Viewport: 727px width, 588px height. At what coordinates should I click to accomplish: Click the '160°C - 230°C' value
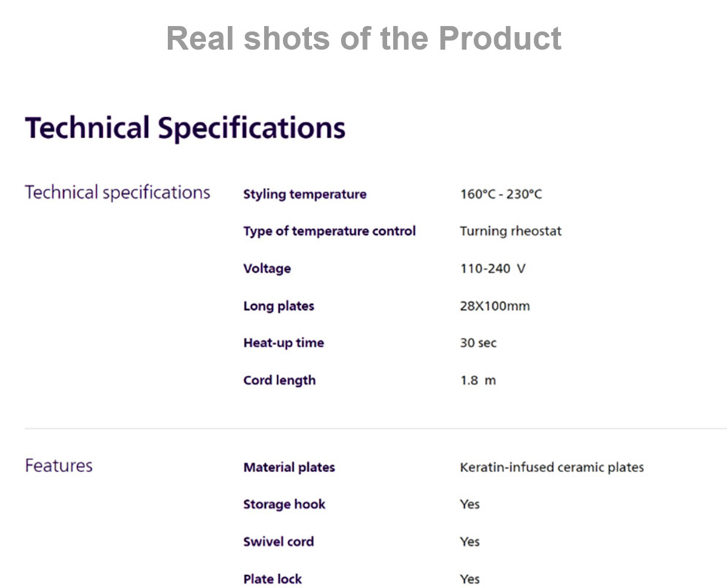coord(501,194)
